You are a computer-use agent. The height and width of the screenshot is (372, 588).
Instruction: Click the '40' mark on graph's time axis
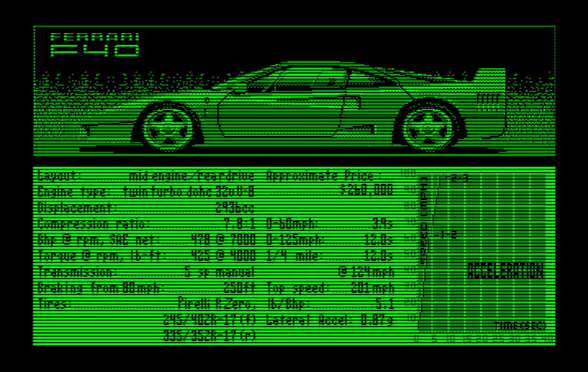(x=548, y=338)
